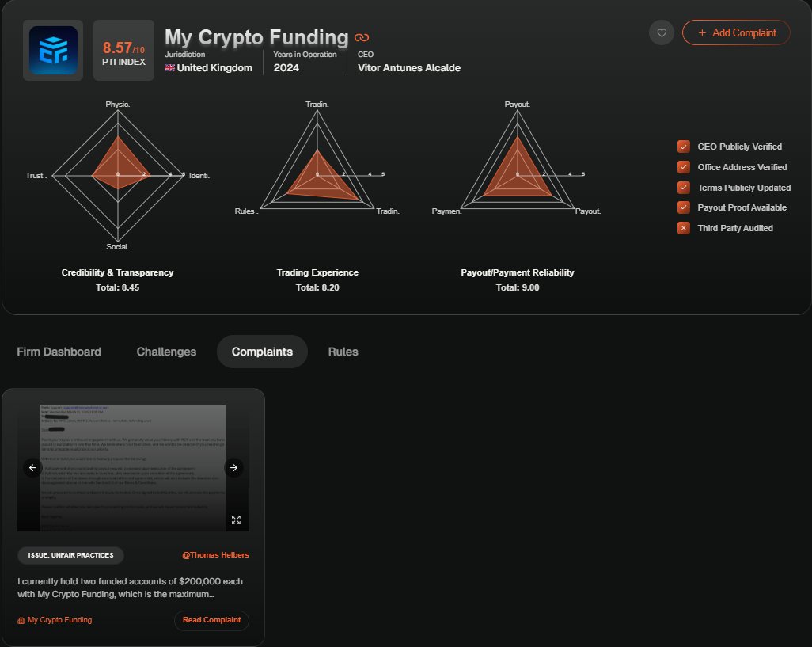812x647 pixels.
Task: Open the Challenges tab
Action: 166,352
